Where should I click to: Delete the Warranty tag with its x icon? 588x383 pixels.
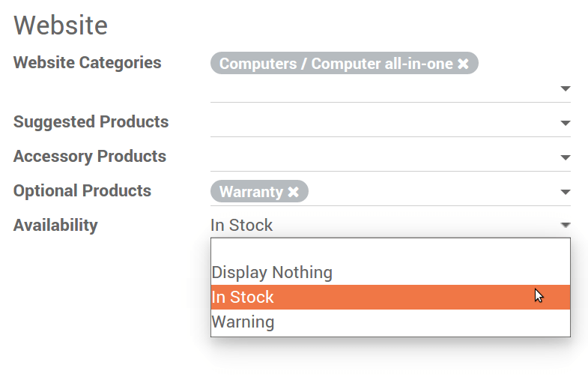pos(294,193)
